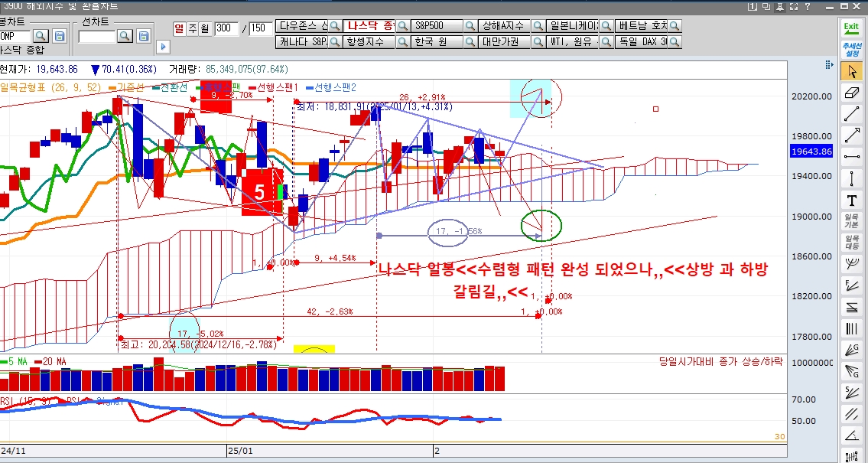Select the F fan line tool
868x463 pixels.
(x=851, y=285)
